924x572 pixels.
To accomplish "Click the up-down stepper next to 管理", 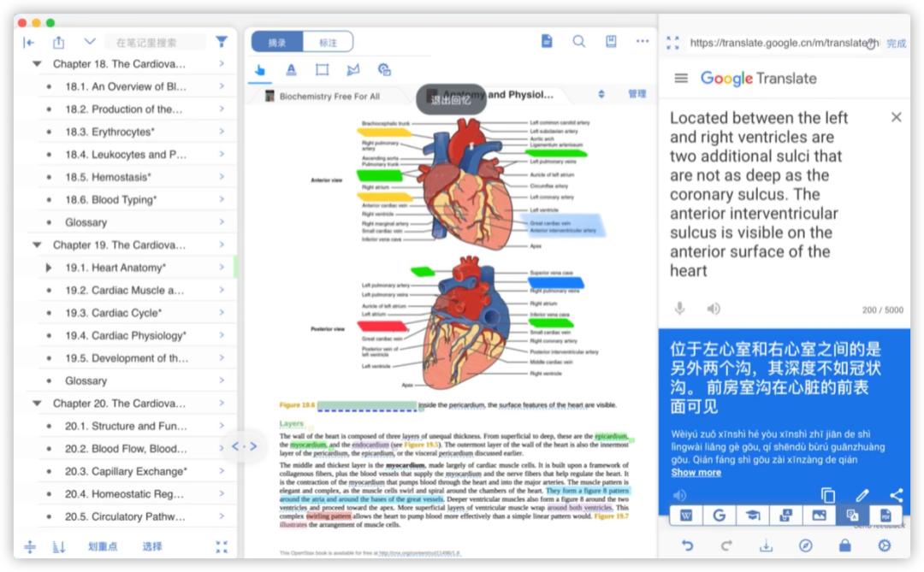I will [601, 94].
